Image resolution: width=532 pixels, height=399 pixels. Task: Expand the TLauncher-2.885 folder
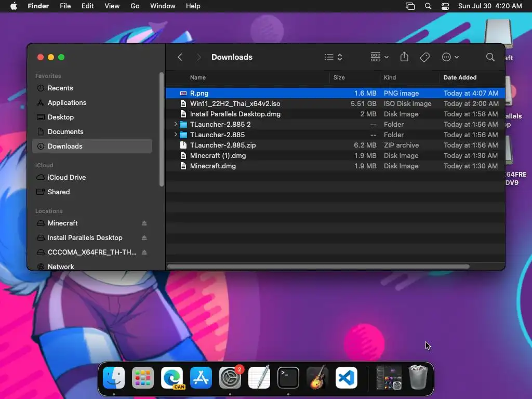pyautogui.click(x=176, y=135)
